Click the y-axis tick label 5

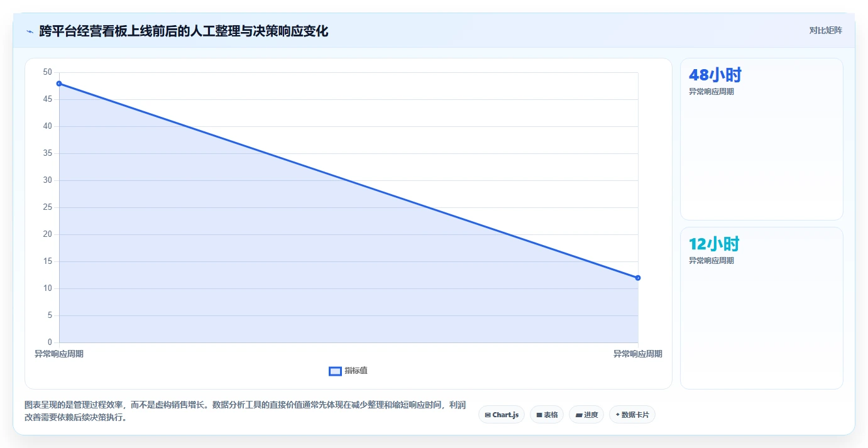pyautogui.click(x=50, y=315)
